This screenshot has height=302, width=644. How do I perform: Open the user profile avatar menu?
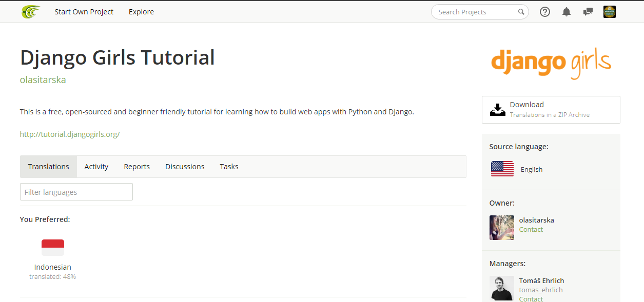[x=610, y=12]
